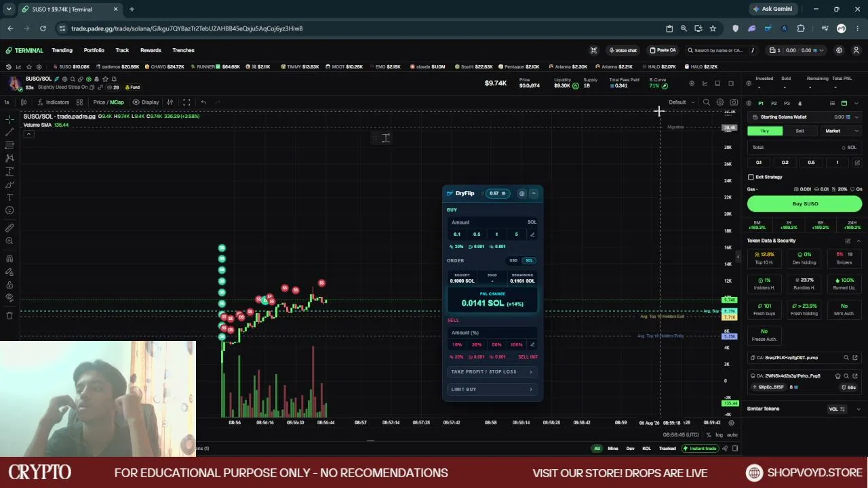868x488 pixels.
Task: Favorite SUSO with the star icon
Action: (x=105, y=79)
